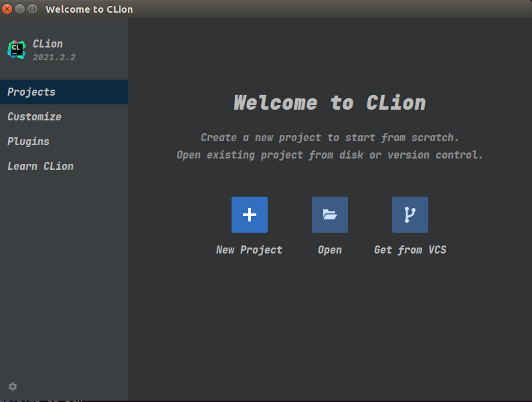Go to the Learn CLion tab

click(x=64, y=167)
